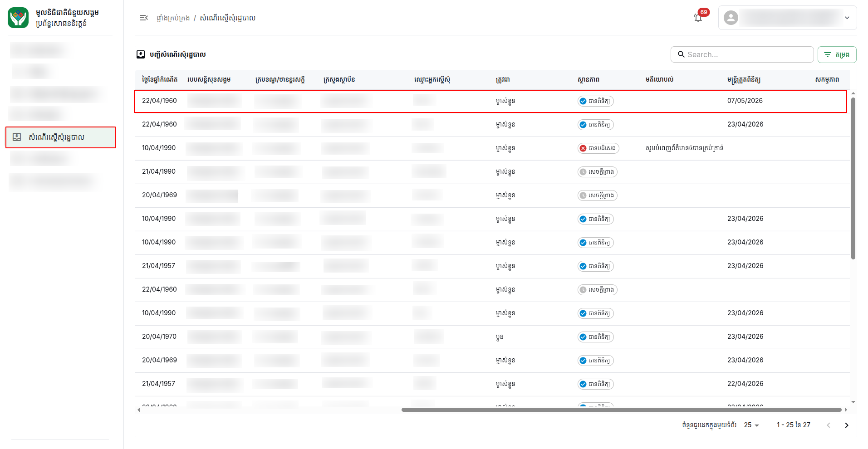Click the search magnifier icon
This screenshot has width=868, height=449.
(681, 54)
